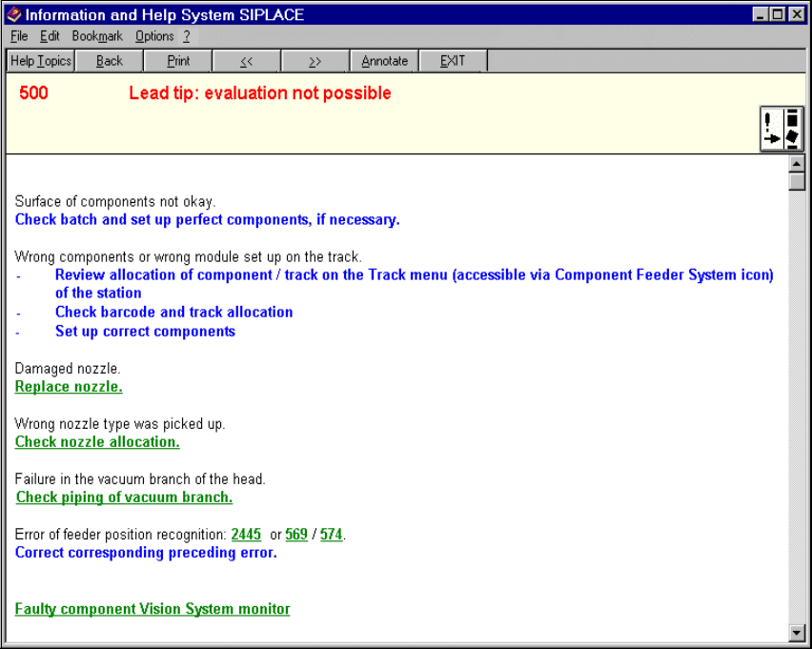
Task: Open the ? help menu
Action: [x=187, y=36]
